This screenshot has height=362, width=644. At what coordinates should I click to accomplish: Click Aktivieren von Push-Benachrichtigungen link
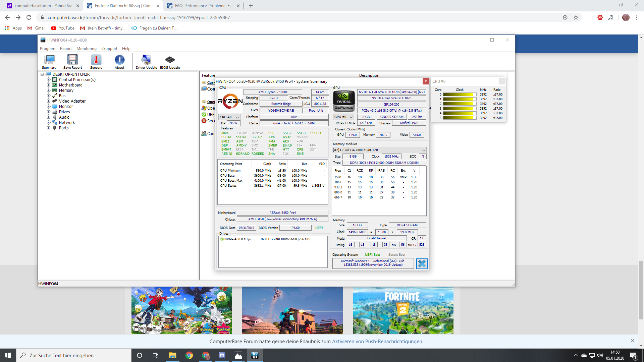tap(377, 342)
